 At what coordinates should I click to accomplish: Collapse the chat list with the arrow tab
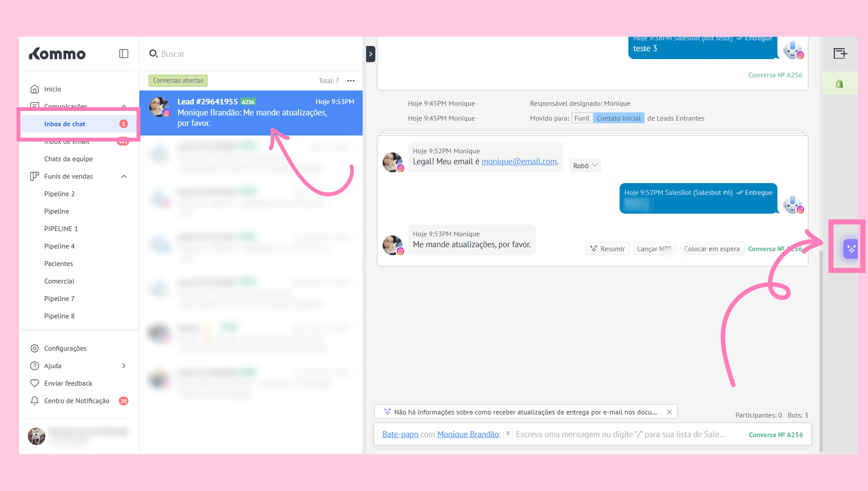370,54
